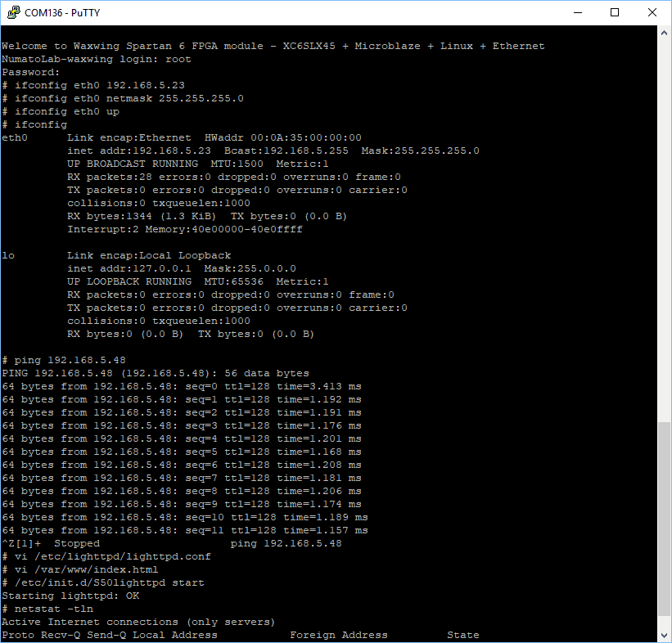Maximize the PuTTY terminal window
Viewport: 672px width, 643px height.
[615, 12]
